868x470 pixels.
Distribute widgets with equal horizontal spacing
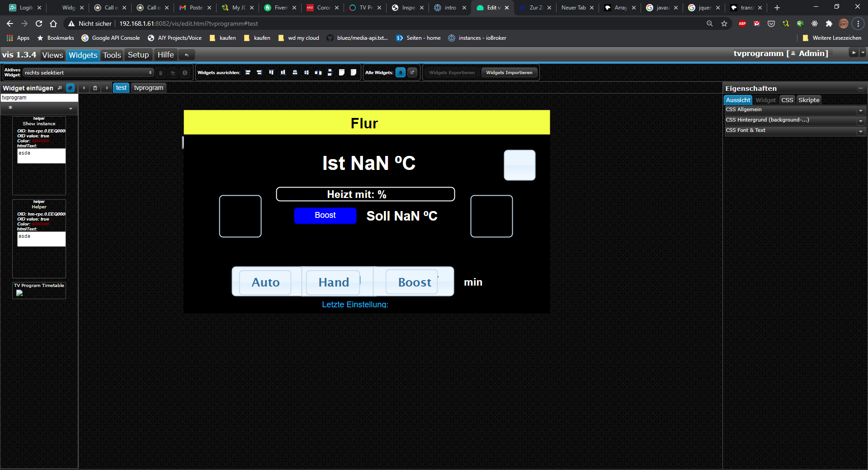318,72
